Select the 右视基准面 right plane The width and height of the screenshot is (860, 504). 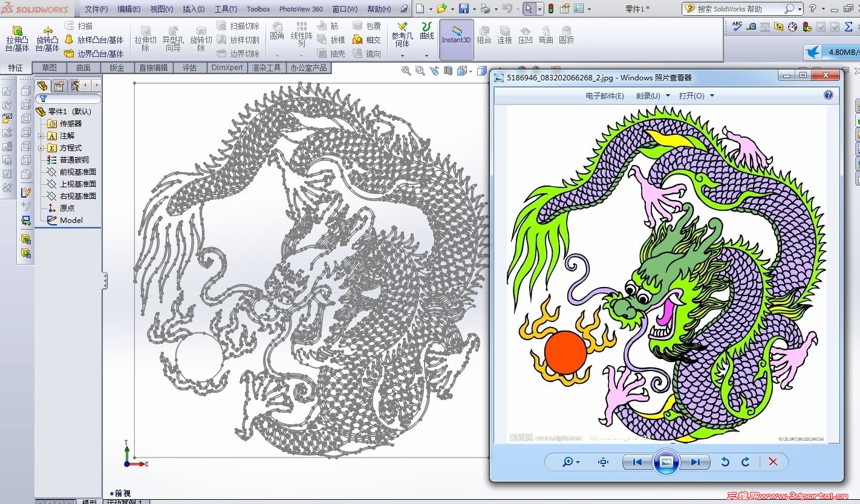tap(72, 196)
